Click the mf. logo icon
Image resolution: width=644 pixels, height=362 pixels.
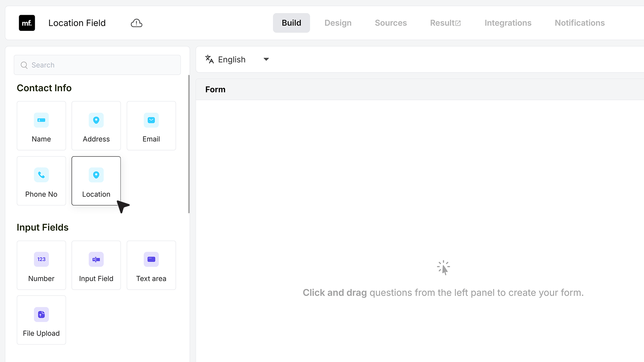(x=27, y=23)
